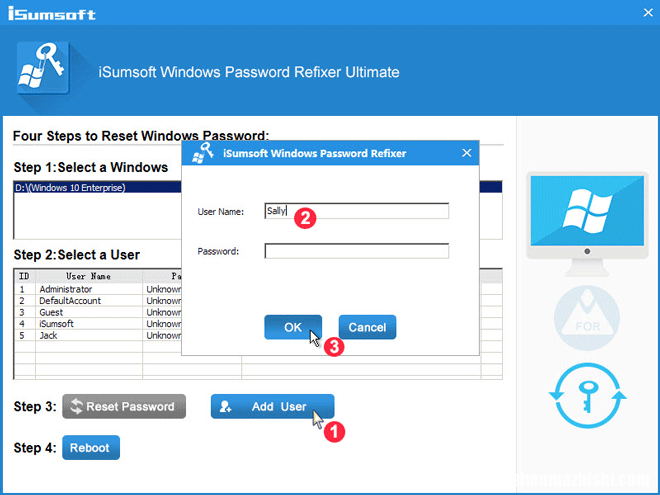The image size is (660, 495).
Task: Click the Password input field
Action: coord(357,251)
